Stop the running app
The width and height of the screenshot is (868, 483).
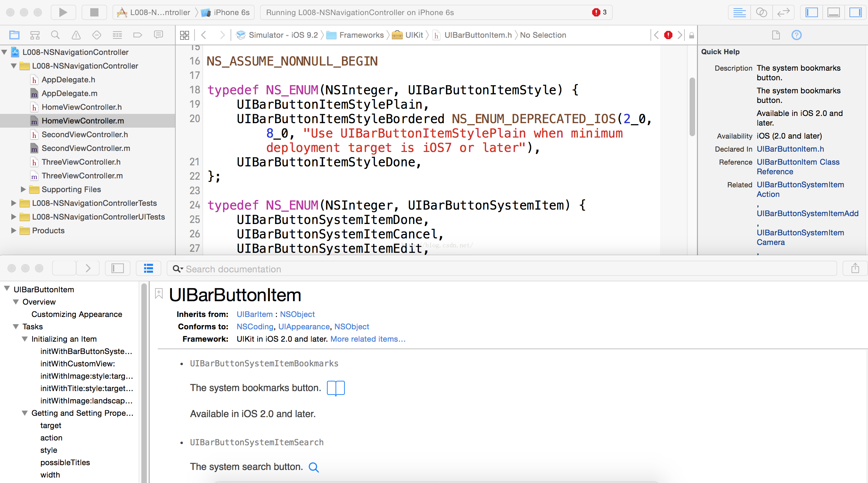[94, 13]
